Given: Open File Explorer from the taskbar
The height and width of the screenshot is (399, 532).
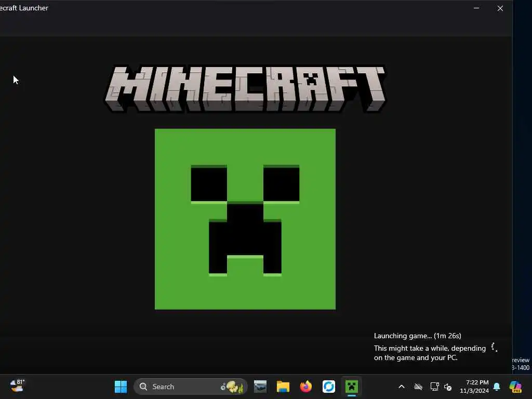Looking at the screenshot, I should click(283, 387).
